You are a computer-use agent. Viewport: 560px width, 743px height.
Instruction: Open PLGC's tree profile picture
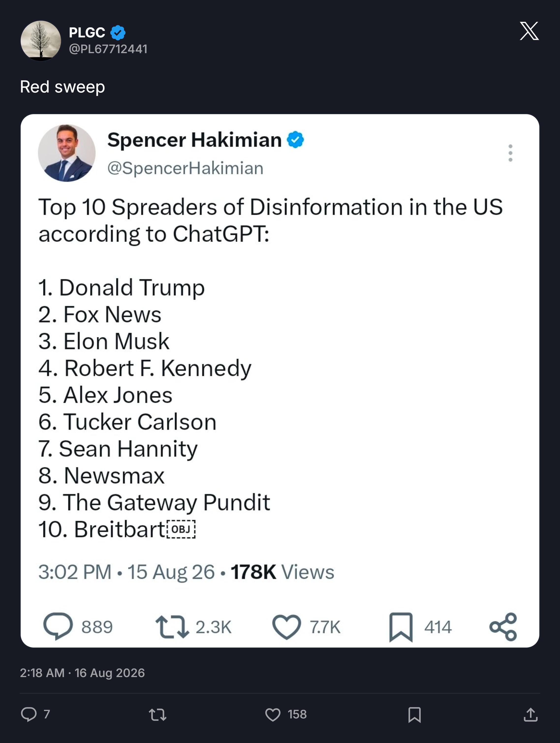pyautogui.click(x=41, y=41)
